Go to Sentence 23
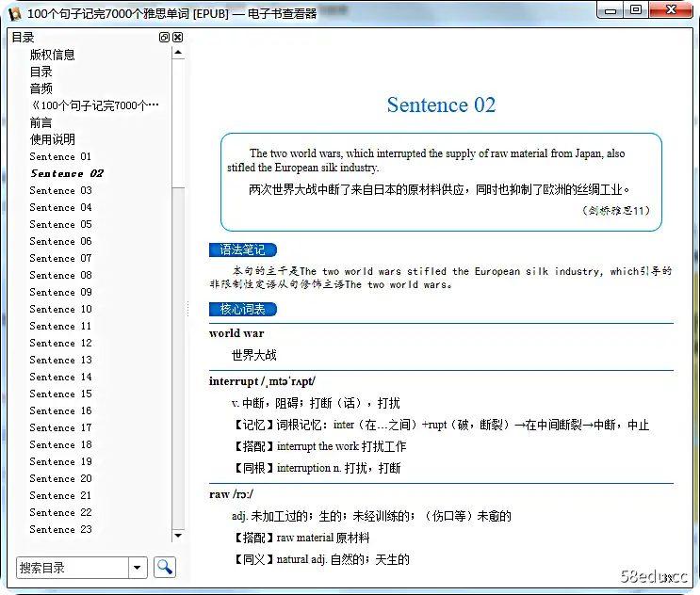The width and height of the screenshot is (700, 595). [x=60, y=529]
